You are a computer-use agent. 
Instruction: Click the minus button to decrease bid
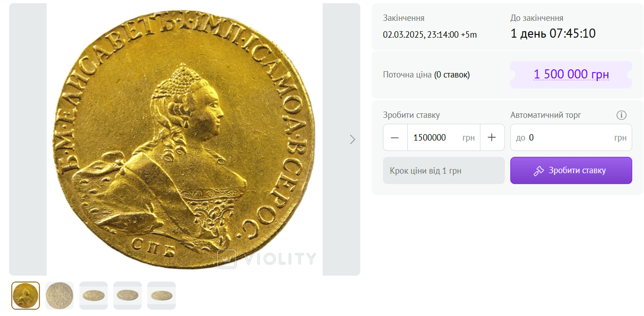pyautogui.click(x=395, y=138)
